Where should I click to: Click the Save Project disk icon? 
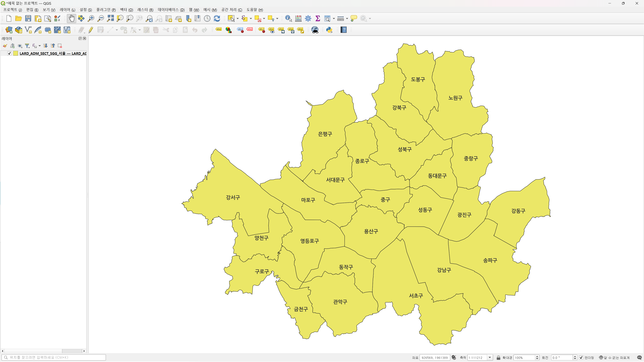[x=28, y=18]
